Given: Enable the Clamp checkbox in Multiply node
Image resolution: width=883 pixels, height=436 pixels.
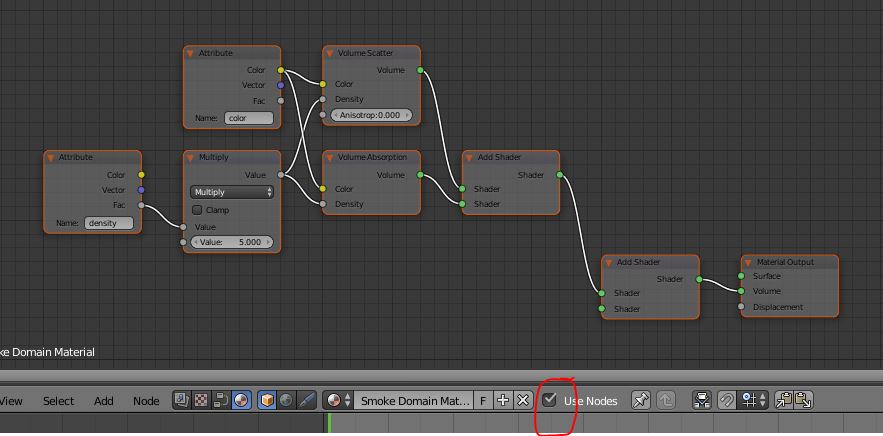Looking at the screenshot, I should point(197,210).
